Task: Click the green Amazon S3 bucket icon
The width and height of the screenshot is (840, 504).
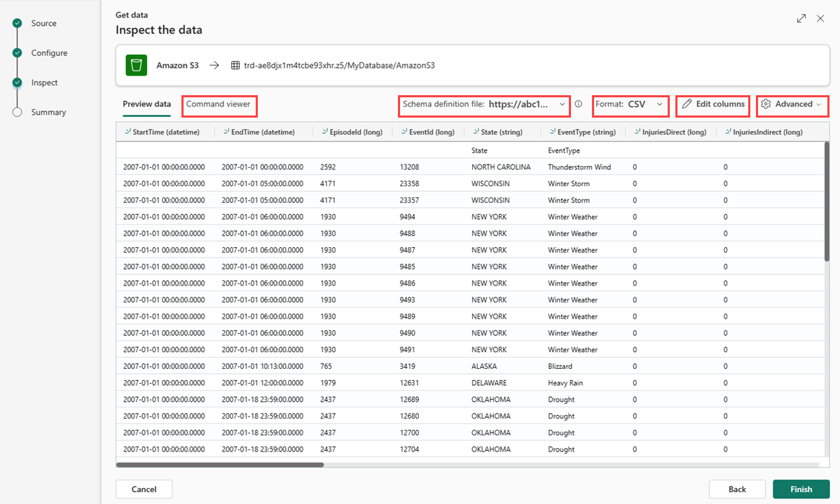Action: pos(136,65)
